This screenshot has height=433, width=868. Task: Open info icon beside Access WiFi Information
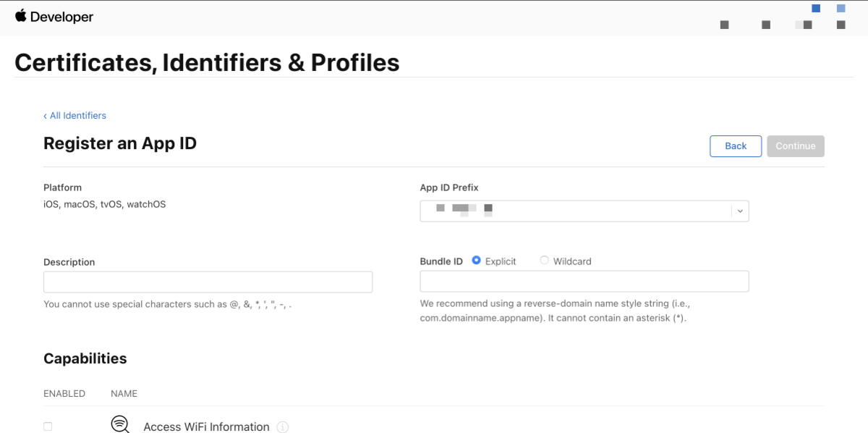coord(283,427)
